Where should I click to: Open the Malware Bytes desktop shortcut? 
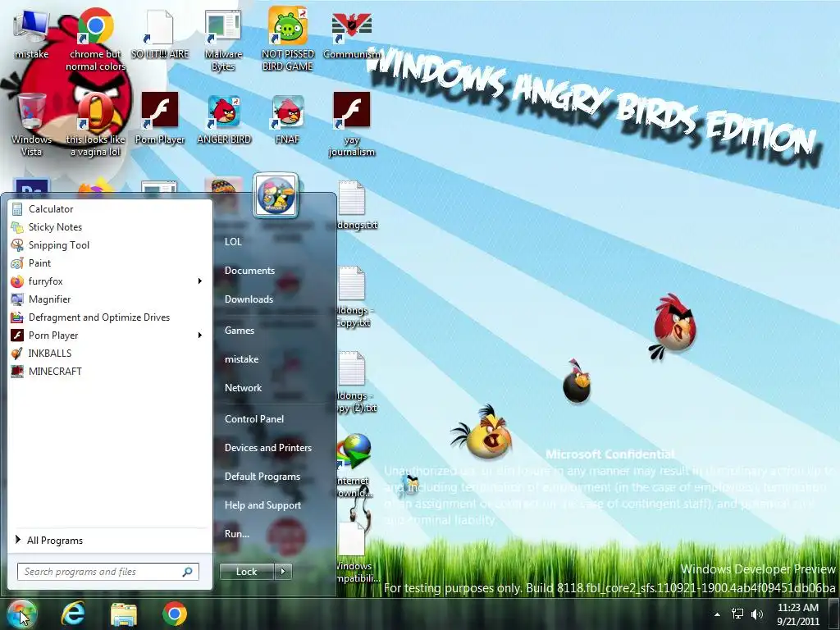[x=223, y=39]
